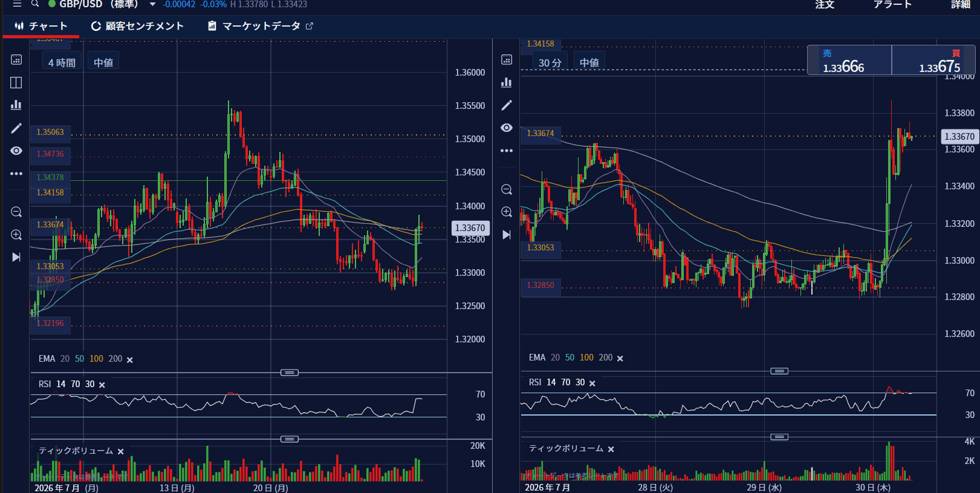Select the pencil drawing tool in left chart
The width and height of the screenshot is (980, 493).
click(x=16, y=128)
